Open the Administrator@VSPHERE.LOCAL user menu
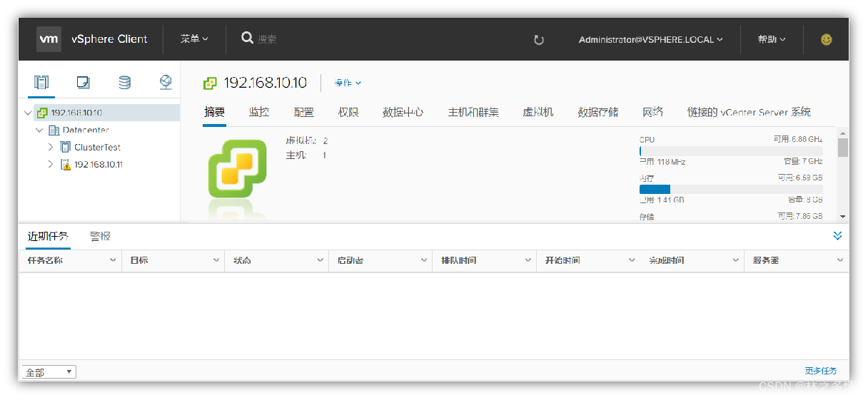Viewport: 868px width, 400px height. (650, 40)
